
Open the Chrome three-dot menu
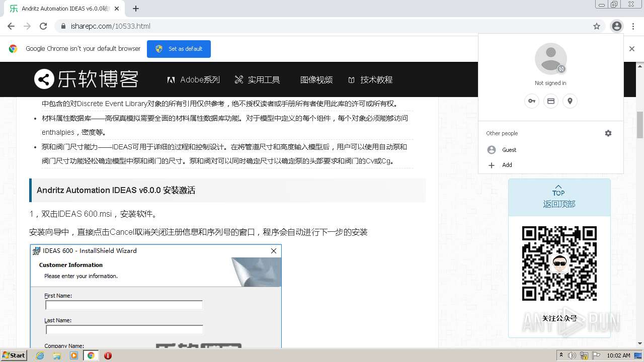(633, 26)
